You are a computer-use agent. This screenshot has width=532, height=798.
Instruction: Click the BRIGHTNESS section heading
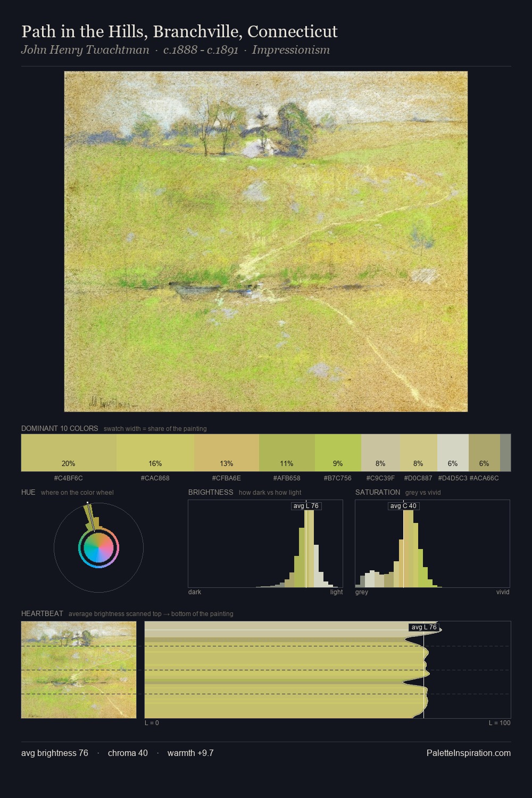(x=211, y=492)
